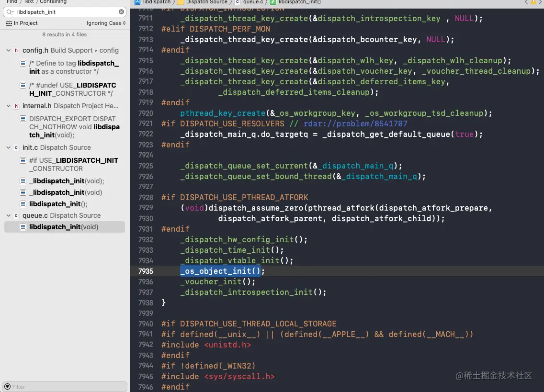Clear the libdispatch_init search text

122,12
